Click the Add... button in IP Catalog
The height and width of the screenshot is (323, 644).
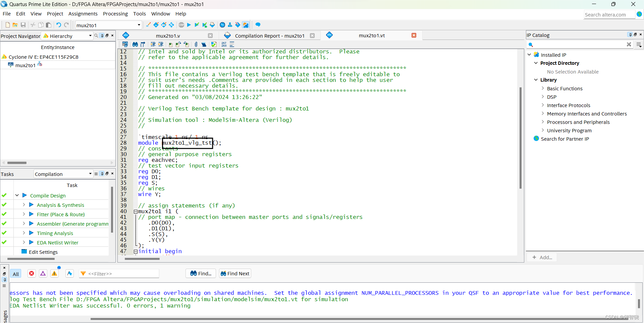point(542,257)
